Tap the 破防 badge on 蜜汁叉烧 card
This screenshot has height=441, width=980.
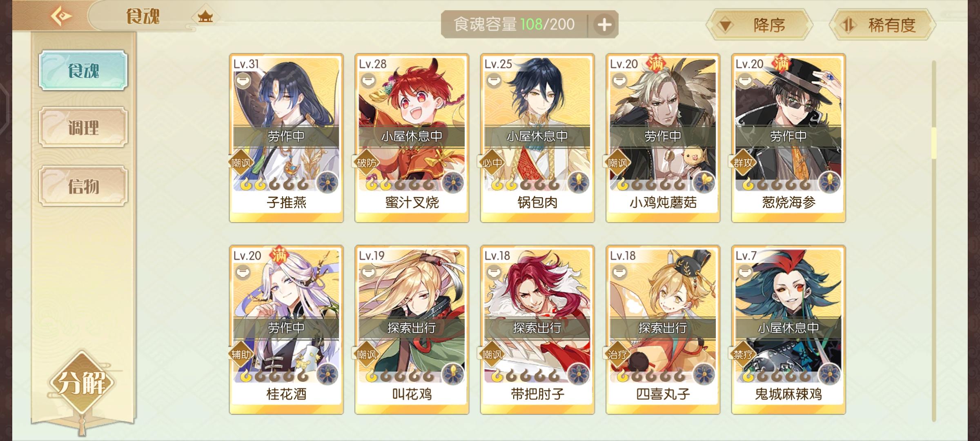pos(366,163)
